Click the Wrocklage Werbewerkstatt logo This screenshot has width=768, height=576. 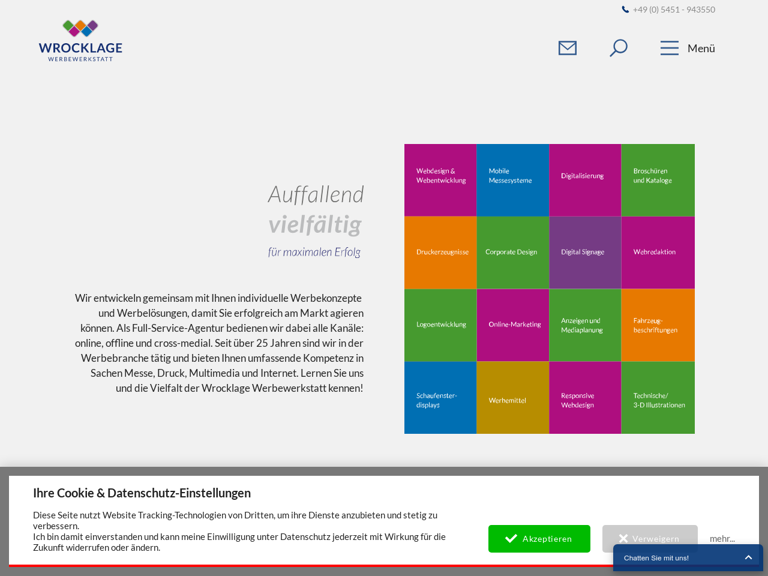[80, 41]
